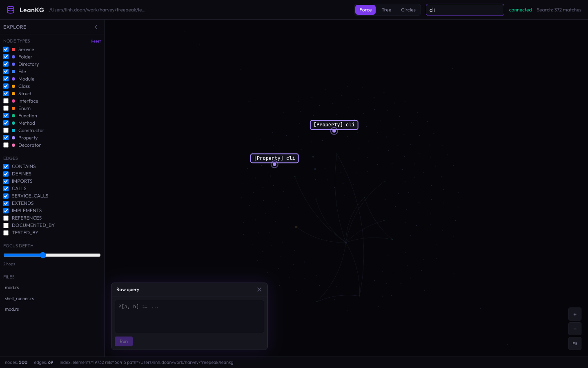Screen dimensions: 588x368
Task: Open the last mod.rs file
Action: [x=12, y=309]
